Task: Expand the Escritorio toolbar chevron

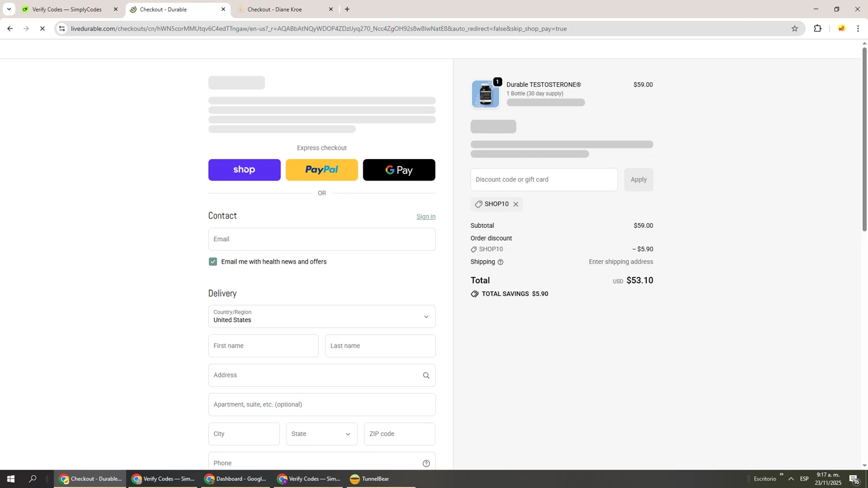Action: click(781, 475)
